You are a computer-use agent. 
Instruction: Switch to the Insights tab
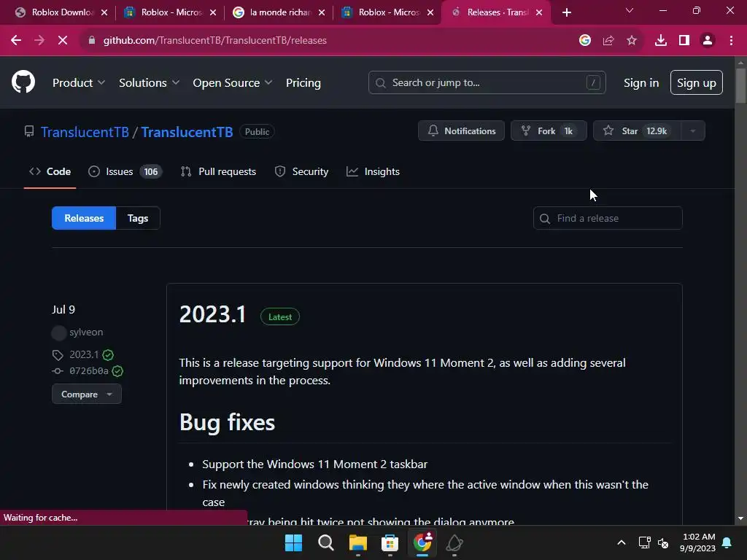373,171
